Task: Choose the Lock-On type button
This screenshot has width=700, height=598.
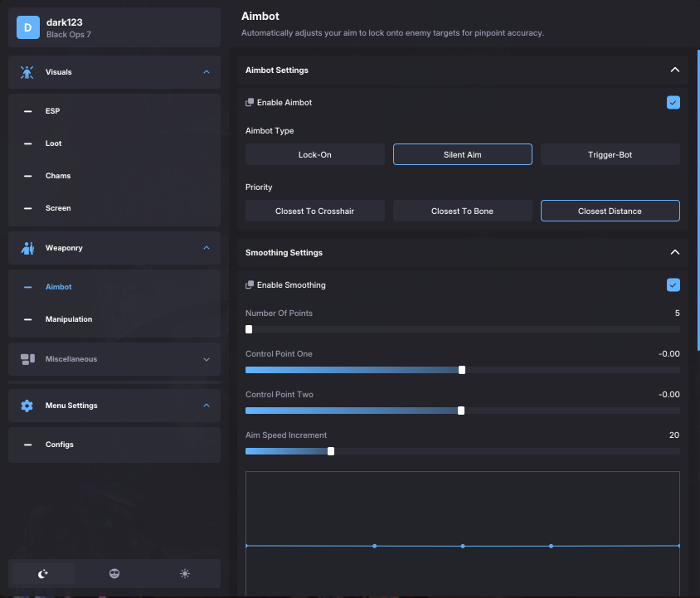Action: pyautogui.click(x=314, y=155)
